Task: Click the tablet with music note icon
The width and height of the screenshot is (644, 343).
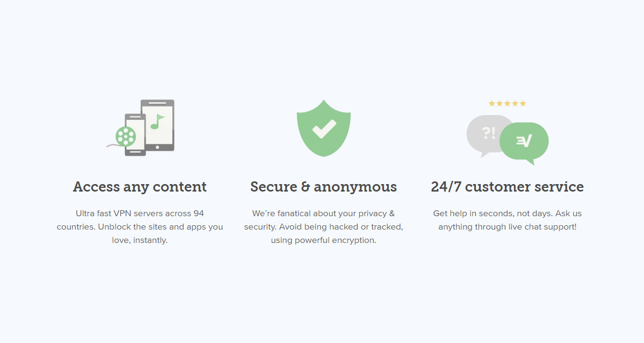Action: pyautogui.click(x=157, y=125)
